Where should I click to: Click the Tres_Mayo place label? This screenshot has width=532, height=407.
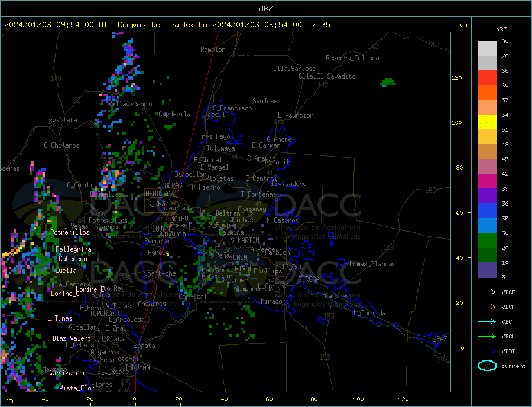(214, 136)
